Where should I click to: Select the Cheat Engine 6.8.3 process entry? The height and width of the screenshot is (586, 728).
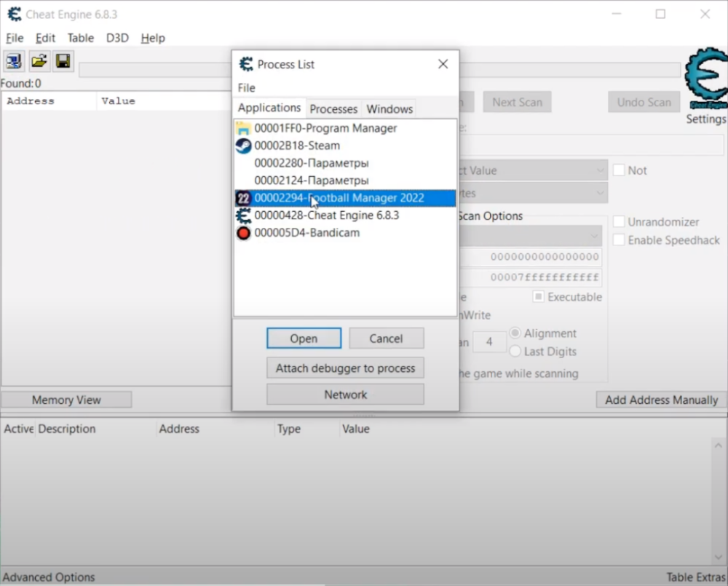click(x=326, y=215)
